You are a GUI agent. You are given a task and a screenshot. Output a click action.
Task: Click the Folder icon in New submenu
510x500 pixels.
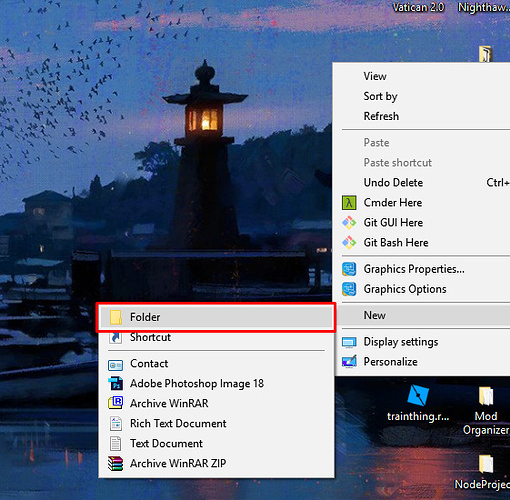coord(116,317)
